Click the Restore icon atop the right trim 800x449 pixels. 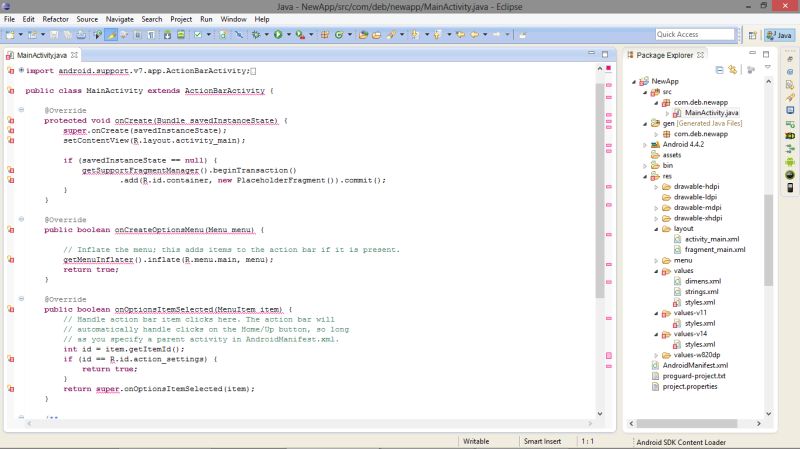pyautogui.click(x=790, y=59)
